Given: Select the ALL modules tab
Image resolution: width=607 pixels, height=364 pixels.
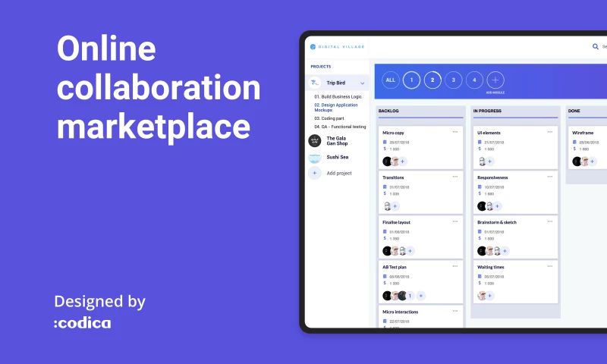Looking at the screenshot, I should [391, 80].
